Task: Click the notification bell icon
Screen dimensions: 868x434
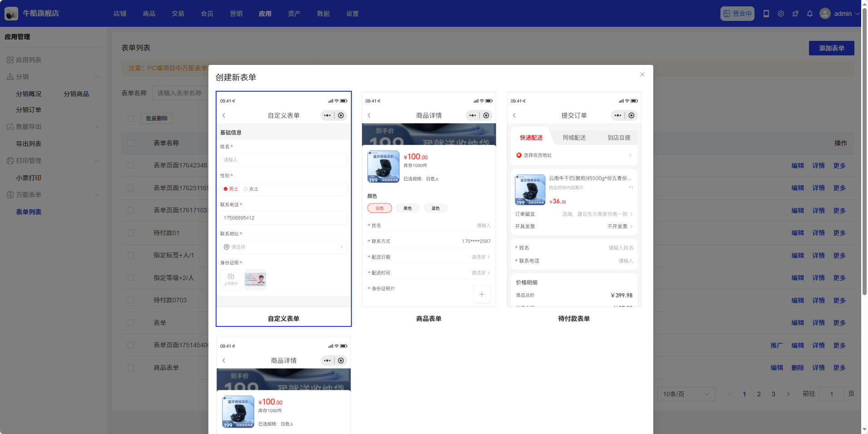Action: (809, 14)
